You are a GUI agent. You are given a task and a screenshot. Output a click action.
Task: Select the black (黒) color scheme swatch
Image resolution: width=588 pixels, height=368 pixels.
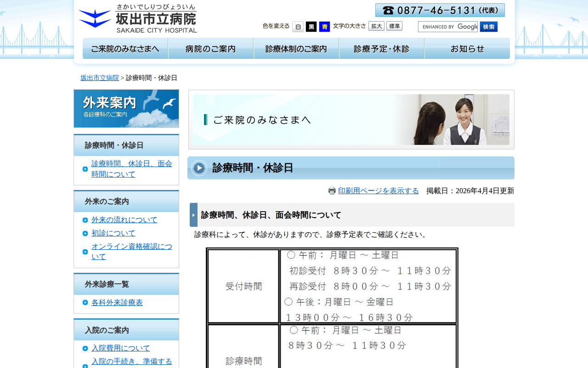click(311, 27)
